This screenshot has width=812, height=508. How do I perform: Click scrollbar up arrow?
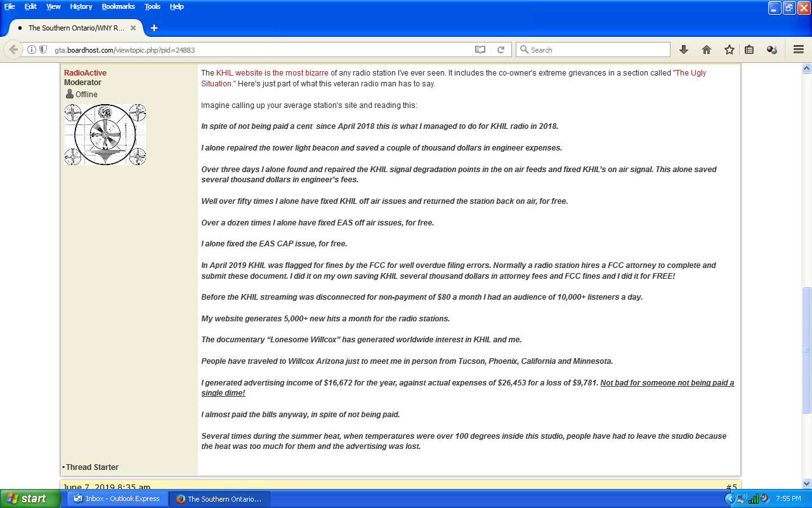tap(807, 68)
